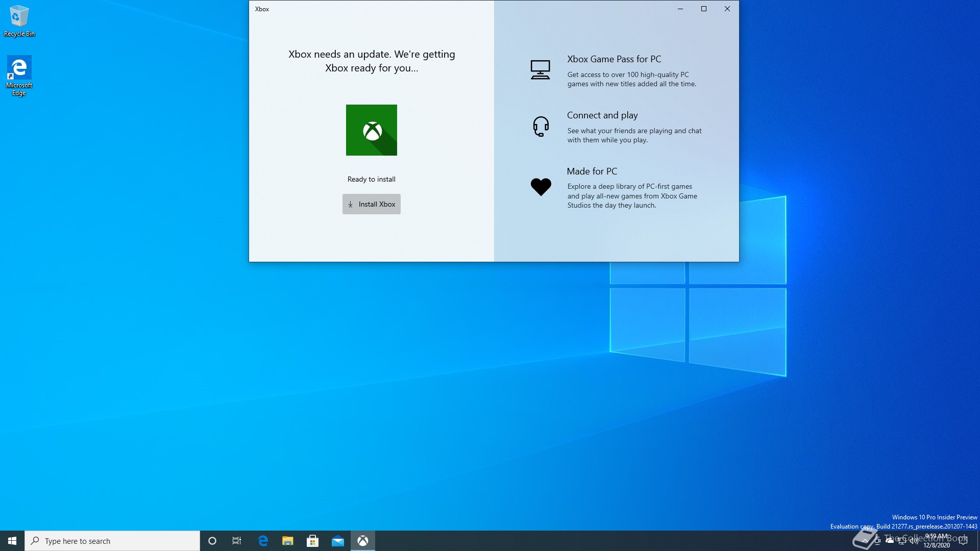The height and width of the screenshot is (551, 980).
Task: Select the "Made for PC" heading
Action: 592,171
